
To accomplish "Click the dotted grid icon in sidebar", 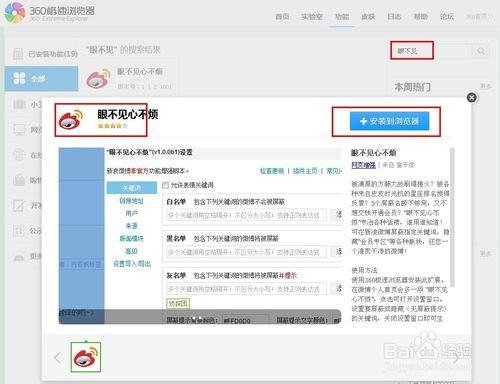I will pos(19,231).
